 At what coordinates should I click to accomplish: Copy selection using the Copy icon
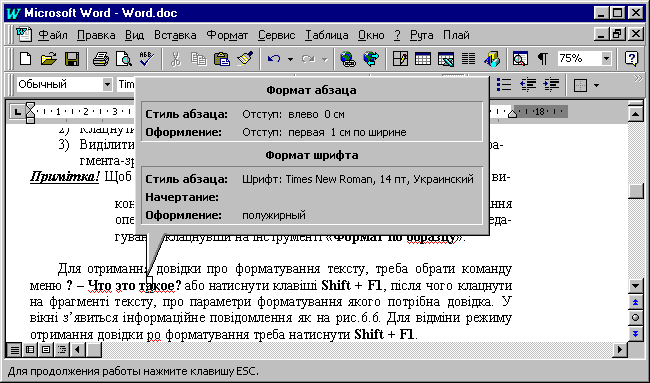[199, 59]
